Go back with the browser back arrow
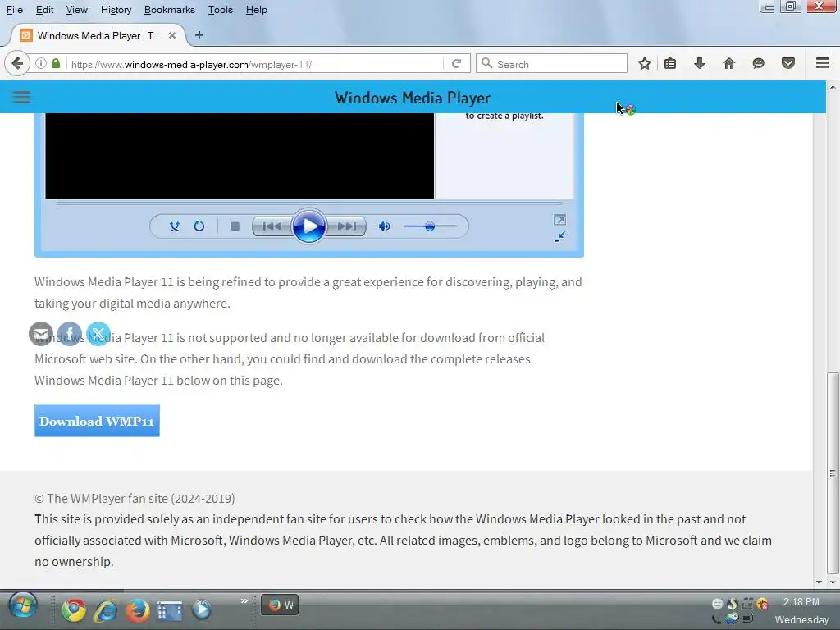The image size is (840, 630). pyautogui.click(x=17, y=63)
